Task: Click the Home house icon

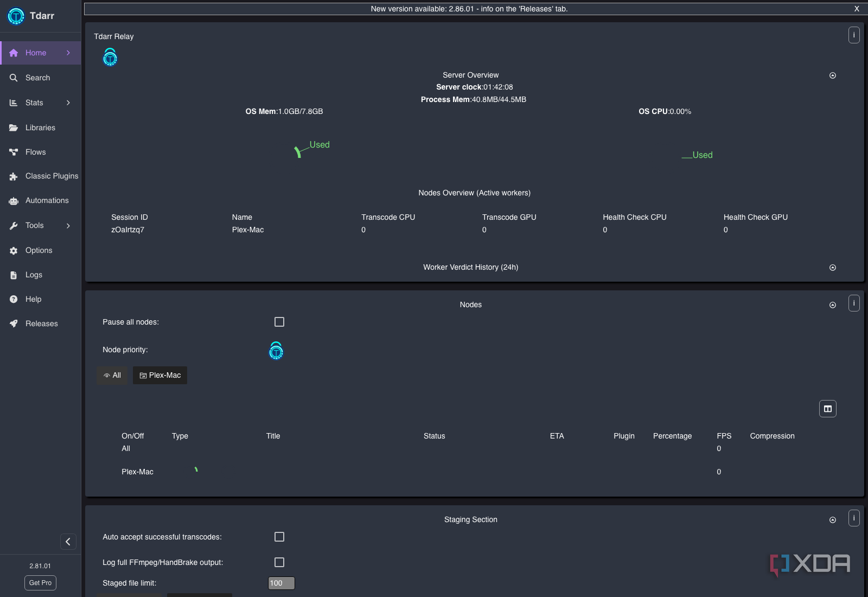Action: 14,53
